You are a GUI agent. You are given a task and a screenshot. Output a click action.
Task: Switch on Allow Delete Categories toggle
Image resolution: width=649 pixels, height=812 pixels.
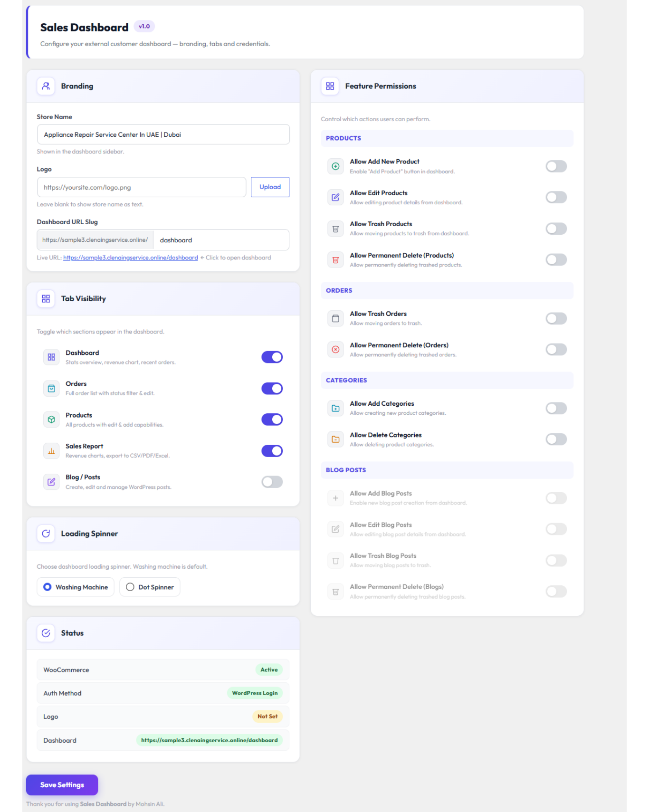(556, 439)
